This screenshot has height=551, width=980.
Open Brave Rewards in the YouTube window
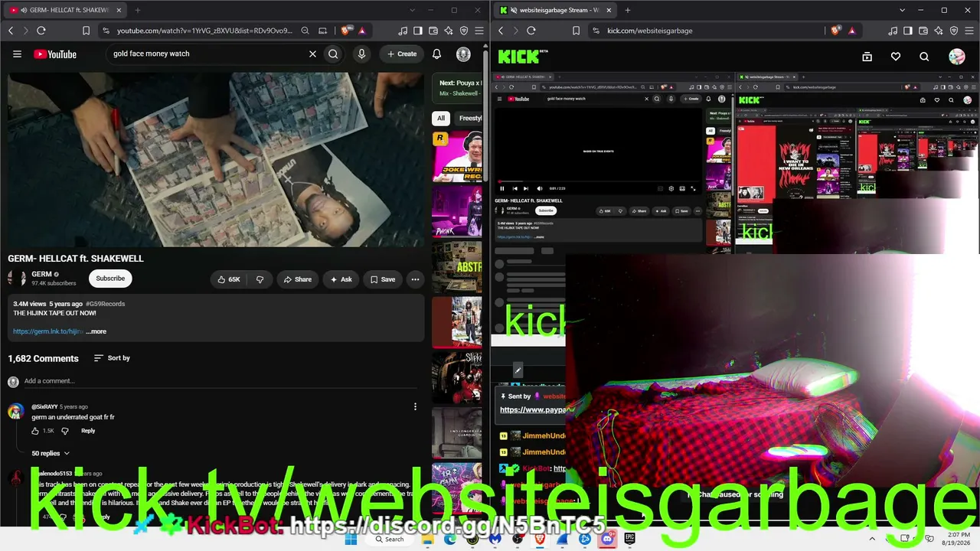(361, 31)
